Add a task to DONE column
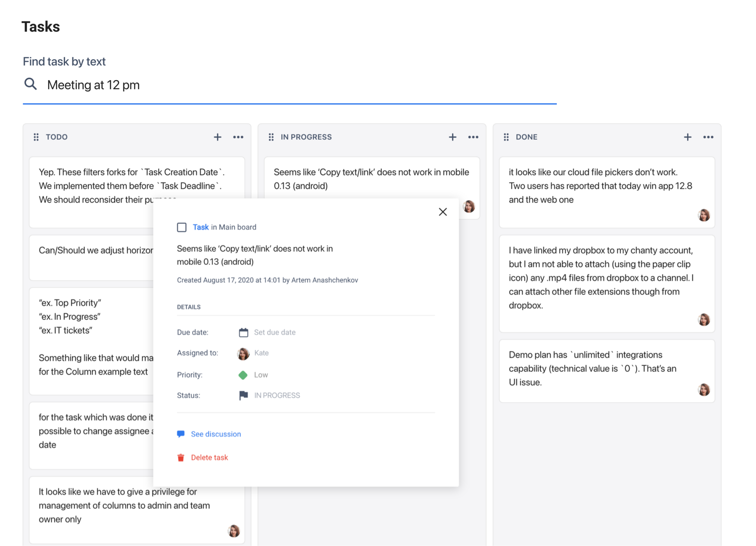 (x=688, y=137)
